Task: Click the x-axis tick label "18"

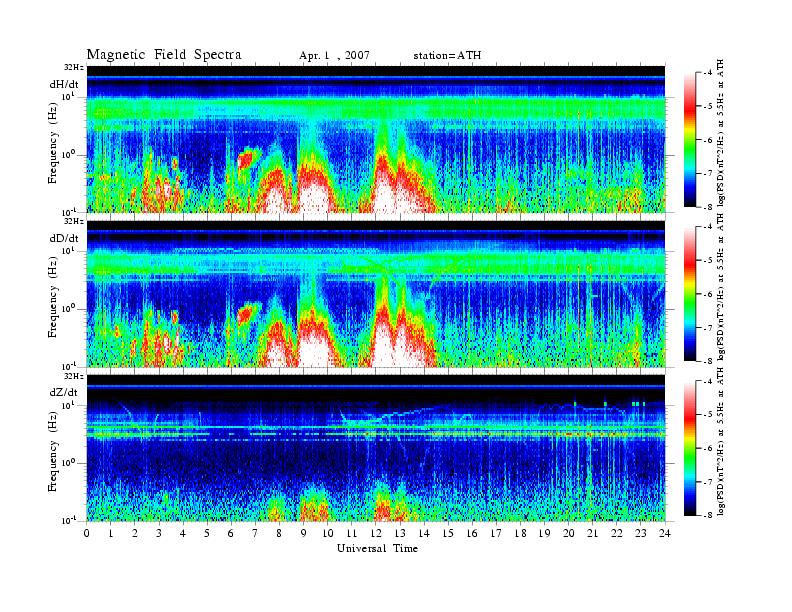Action: [520, 533]
